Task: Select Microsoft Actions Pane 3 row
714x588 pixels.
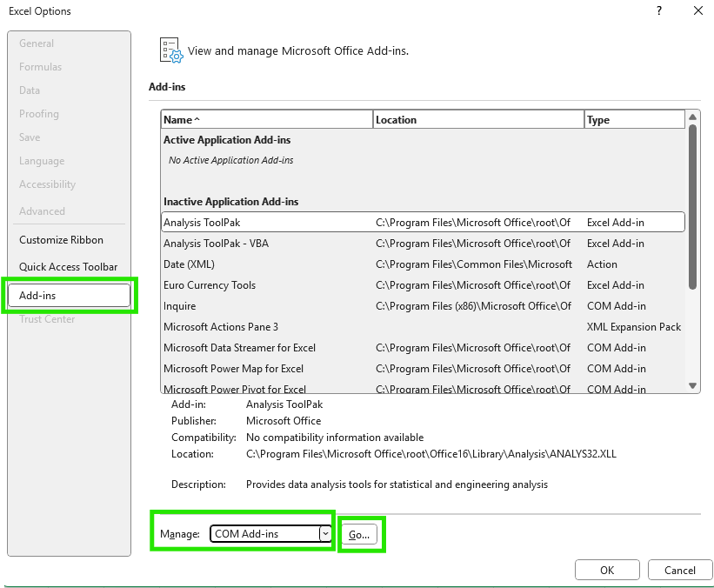Action: tap(423, 327)
